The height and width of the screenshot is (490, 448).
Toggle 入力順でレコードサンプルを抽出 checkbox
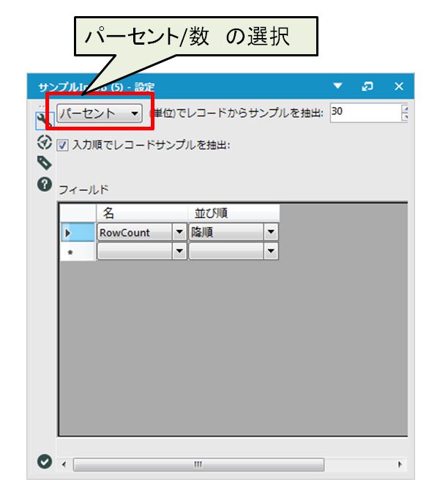pos(61,145)
